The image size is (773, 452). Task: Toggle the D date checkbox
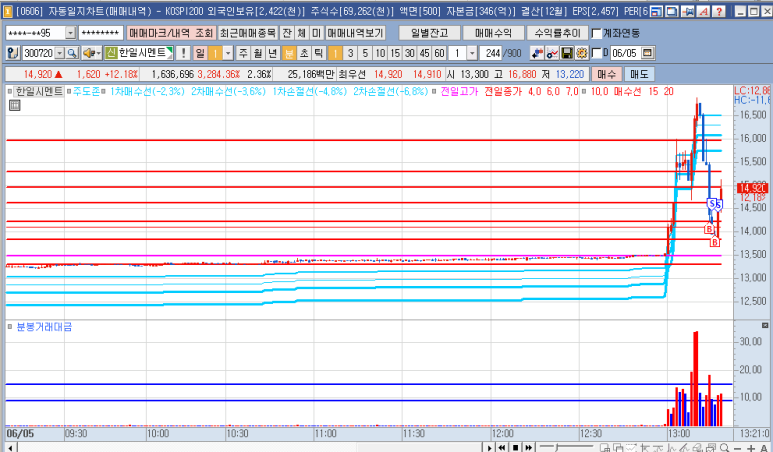[x=596, y=53]
